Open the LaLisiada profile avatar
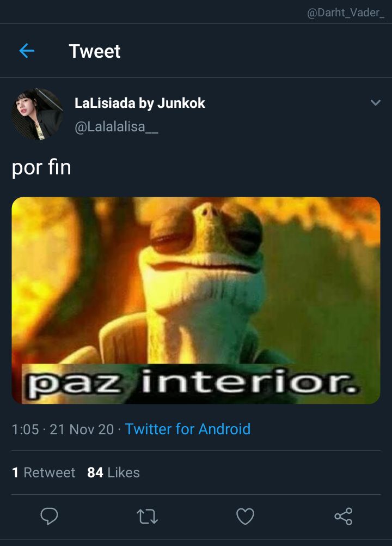392x546 pixels. pyautogui.click(x=37, y=114)
